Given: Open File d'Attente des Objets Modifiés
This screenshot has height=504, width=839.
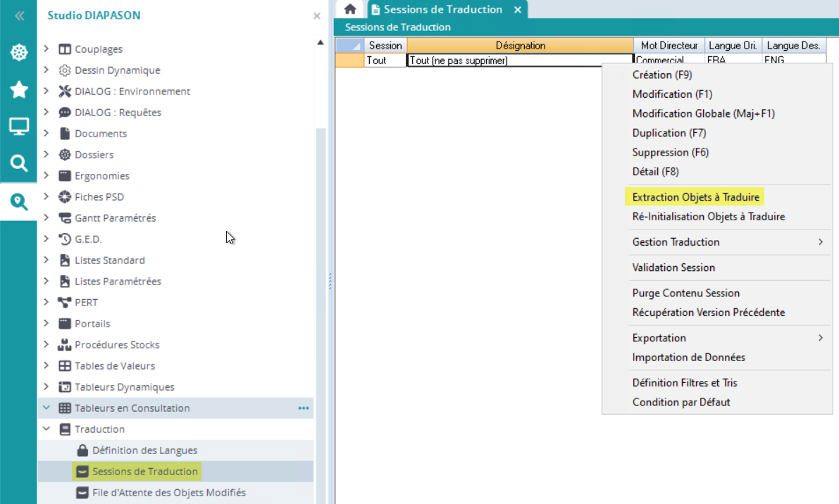Looking at the screenshot, I should [x=168, y=493].
